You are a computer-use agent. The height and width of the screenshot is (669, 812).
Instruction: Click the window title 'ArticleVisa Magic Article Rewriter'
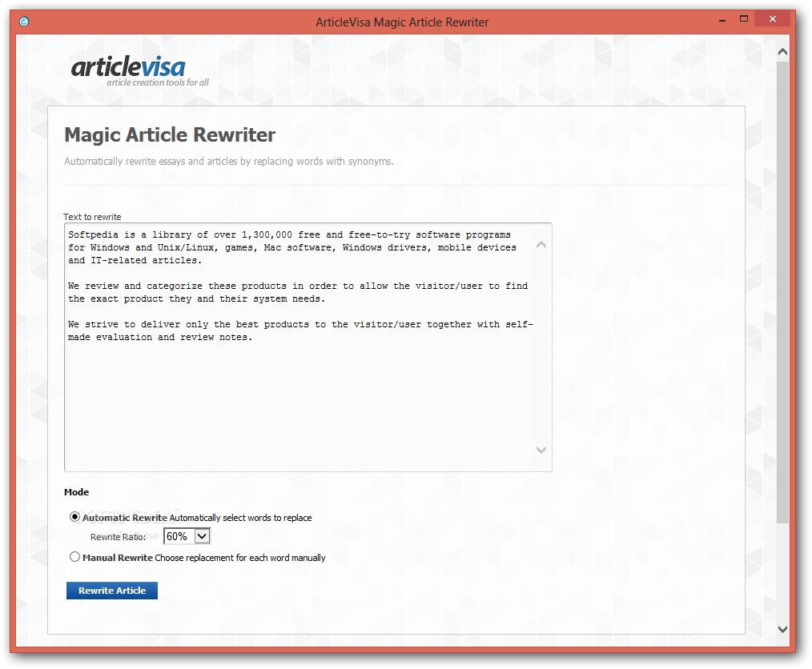coord(402,22)
